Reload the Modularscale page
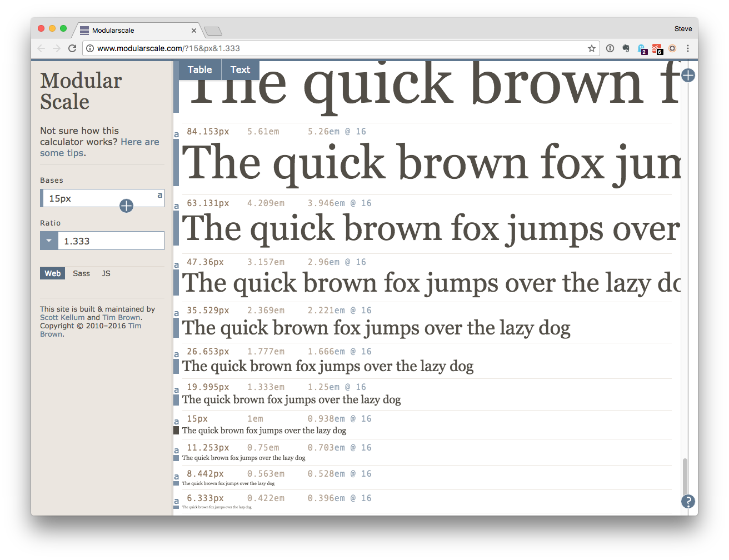The width and height of the screenshot is (729, 560). click(x=72, y=48)
